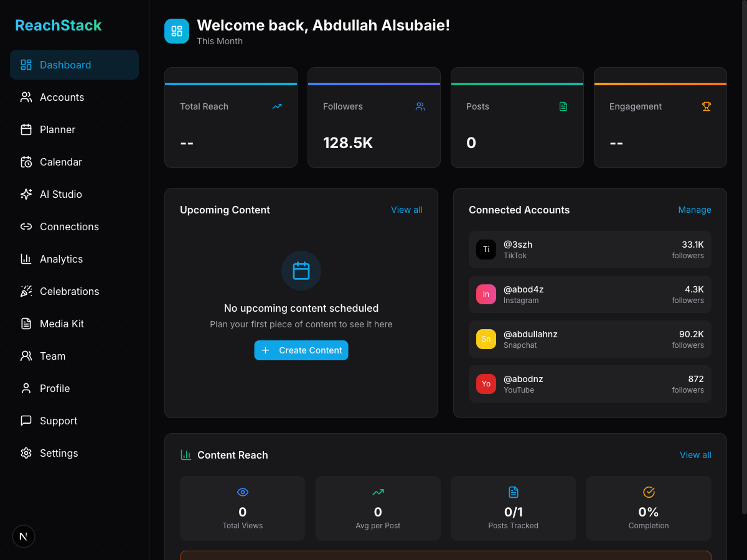747x560 pixels.
Task: Click the trophy icon on Engagement card
Action: pyautogui.click(x=706, y=106)
